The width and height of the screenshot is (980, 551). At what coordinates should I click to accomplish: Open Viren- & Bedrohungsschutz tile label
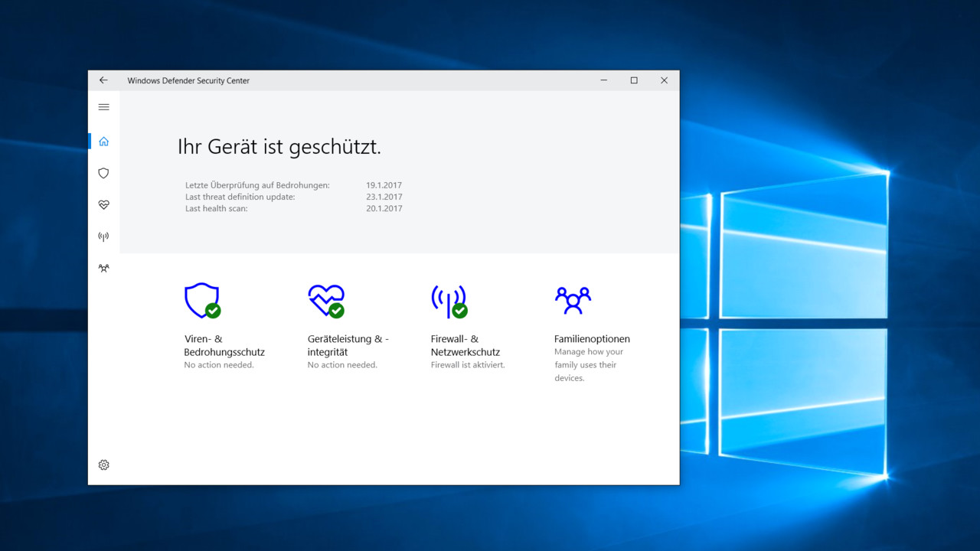click(224, 346)
